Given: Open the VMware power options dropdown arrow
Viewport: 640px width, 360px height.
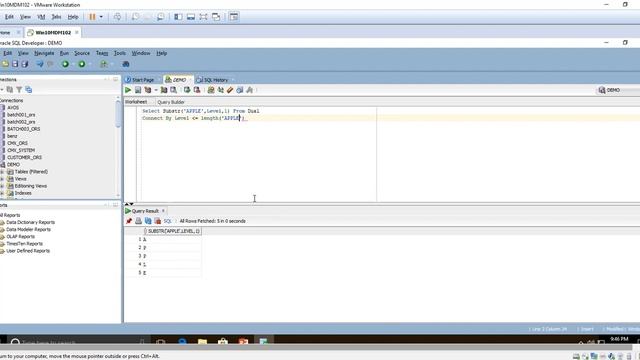Looking at the screenshot, I should tap(101, 17).
